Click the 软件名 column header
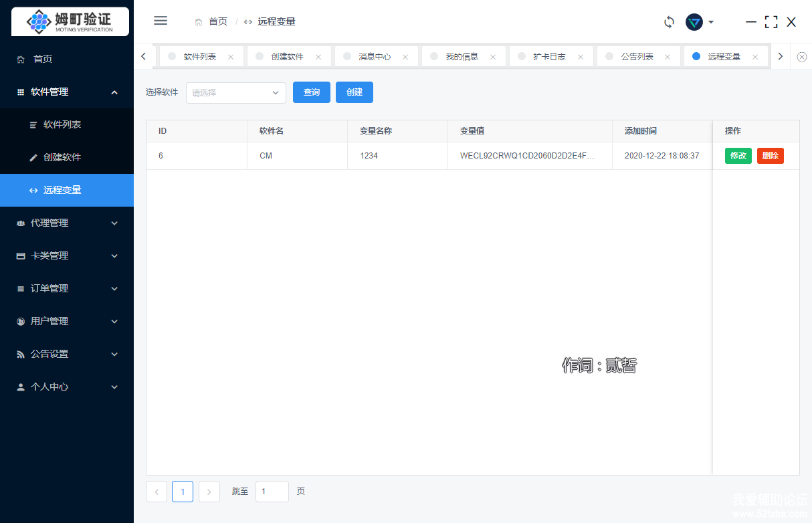Viewport: 812px width, 523px height. click(297, 131)
